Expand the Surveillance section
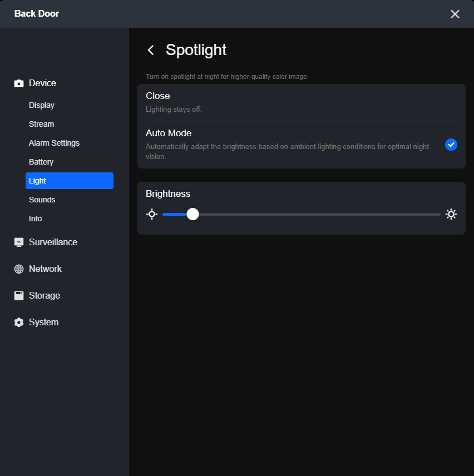 [x=53, y=242]
